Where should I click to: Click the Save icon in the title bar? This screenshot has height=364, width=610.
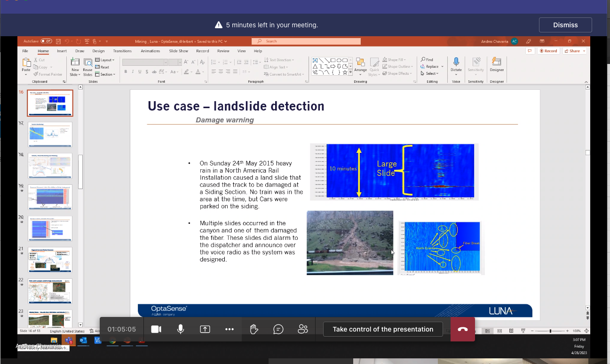coord(58,41)
